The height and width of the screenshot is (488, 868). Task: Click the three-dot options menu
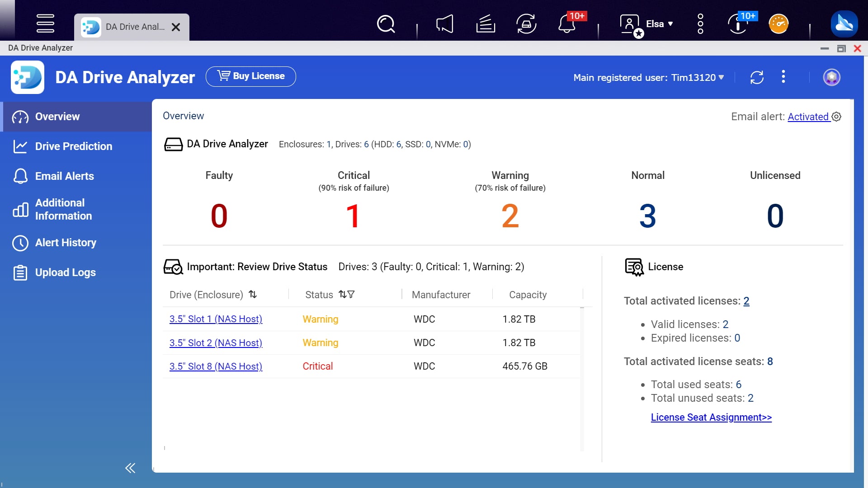(783, 77)
